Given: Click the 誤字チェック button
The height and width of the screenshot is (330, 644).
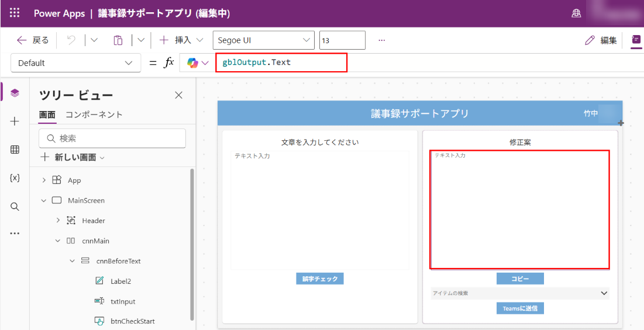Looking at the screenshot, I should pos(319,279).
